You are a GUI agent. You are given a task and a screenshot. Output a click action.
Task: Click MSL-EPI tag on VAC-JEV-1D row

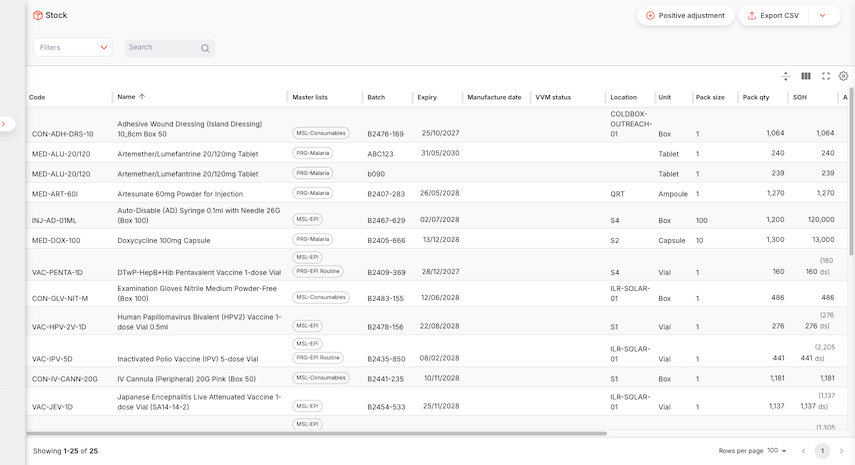(307, 406)
